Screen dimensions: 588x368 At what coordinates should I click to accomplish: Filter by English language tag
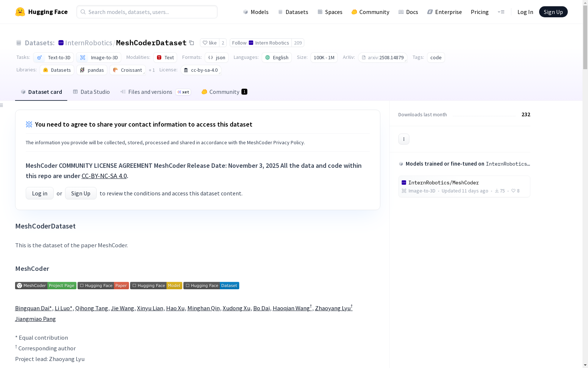tap(277, 57)
